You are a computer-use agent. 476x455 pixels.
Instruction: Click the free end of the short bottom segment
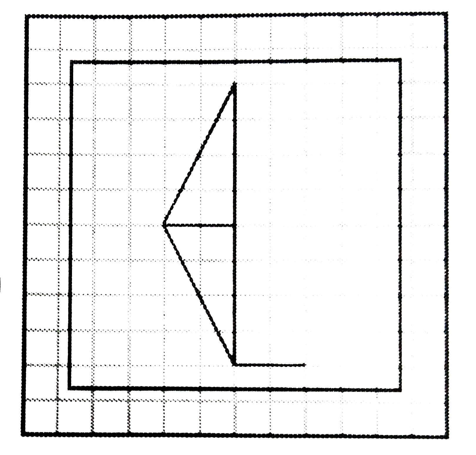coord(304,365)
